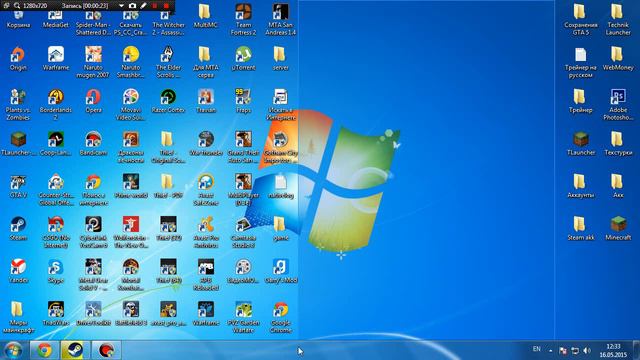Select the GTA V desktop shortcut
This screenshot has width=640, height=360.
(x=18, y=186)
